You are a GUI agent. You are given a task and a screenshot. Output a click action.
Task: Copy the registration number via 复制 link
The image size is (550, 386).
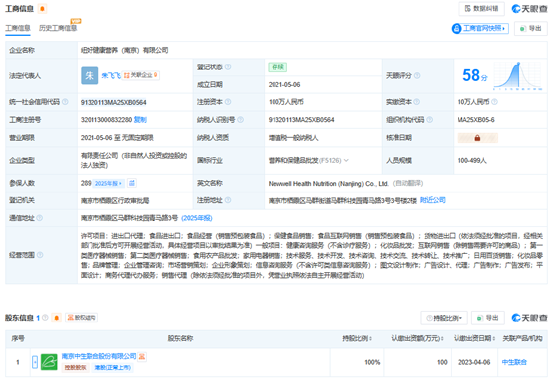pyautogui.click(x=140, y=120)
